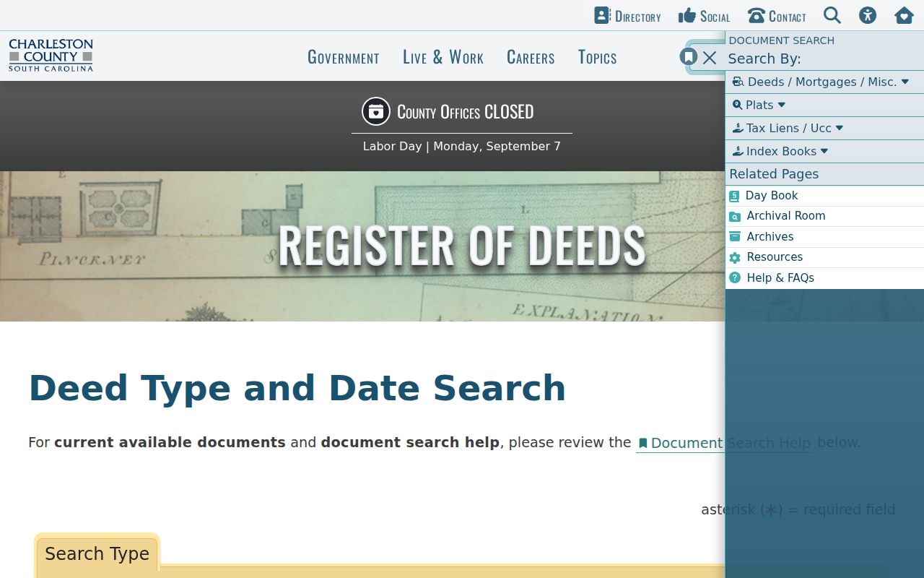Go to the Archives page
The width and height of the screenshot is (924, 578).
click(824, 237)
